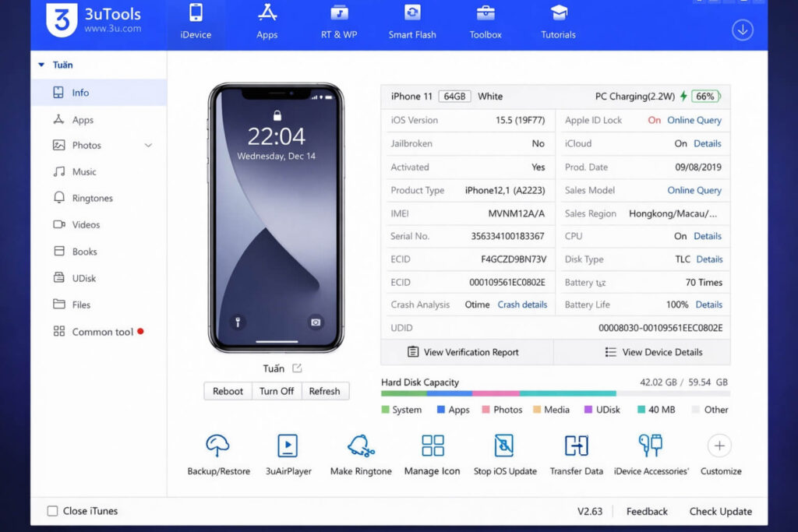This screenshot has width=798, height=532.
Task: Open the Transfer Data tool
Action: tap(576, 446)
